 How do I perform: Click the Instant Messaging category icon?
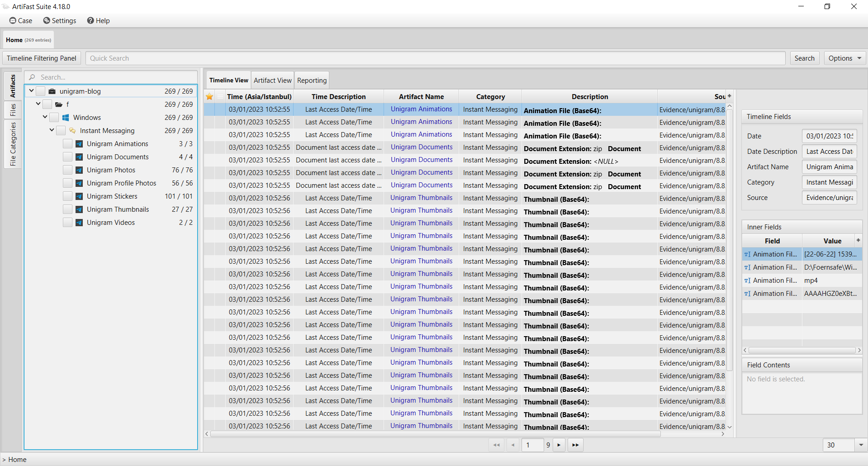[x=72, y=131]
